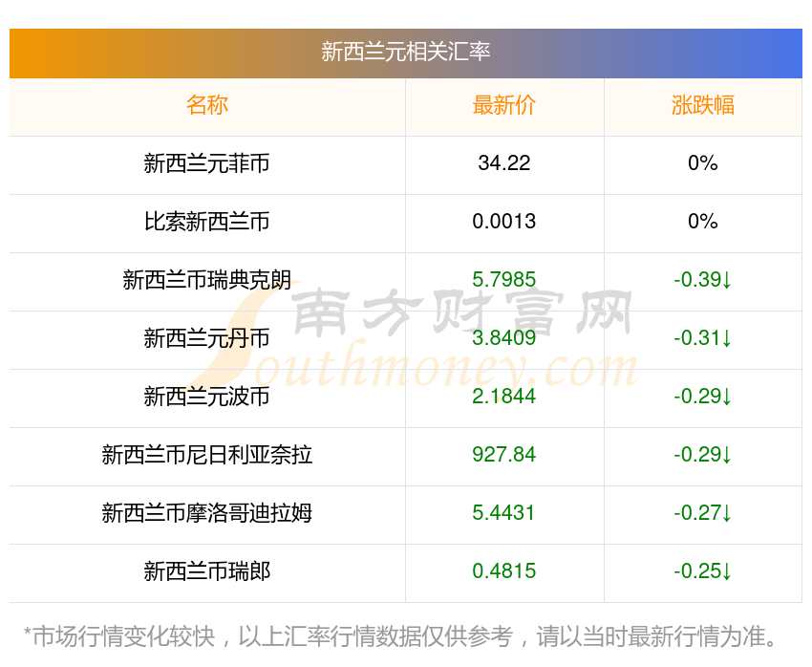Image resolution: width=812 pixels, height=667 pixels.
Task: Click the price value 0.0013
Action: coord(503,222)
